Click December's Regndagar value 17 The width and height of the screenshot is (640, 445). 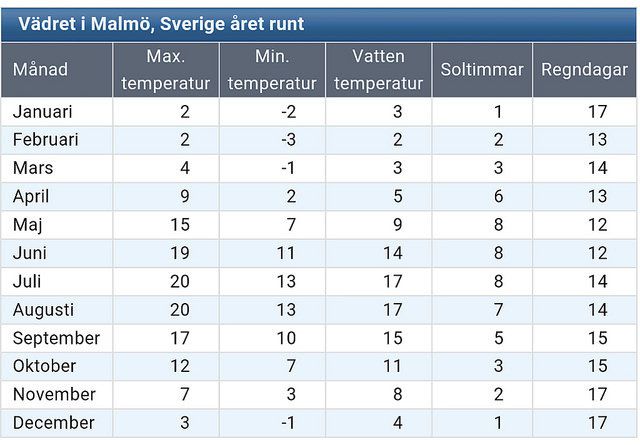coord(598,423)
